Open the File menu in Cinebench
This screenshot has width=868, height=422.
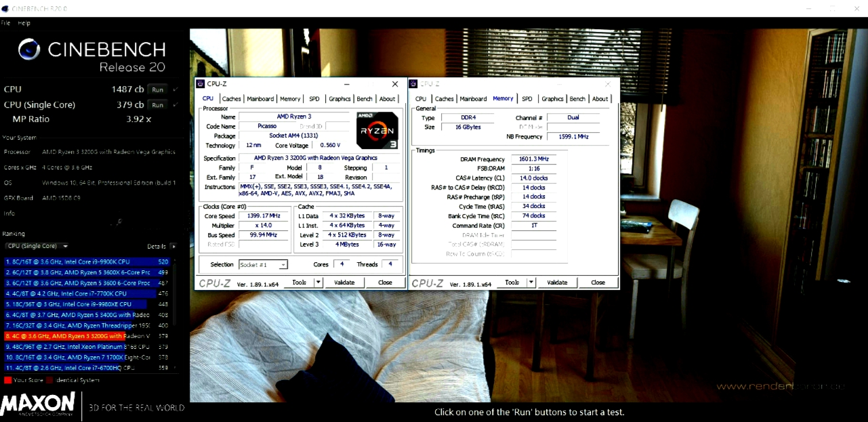6,23
